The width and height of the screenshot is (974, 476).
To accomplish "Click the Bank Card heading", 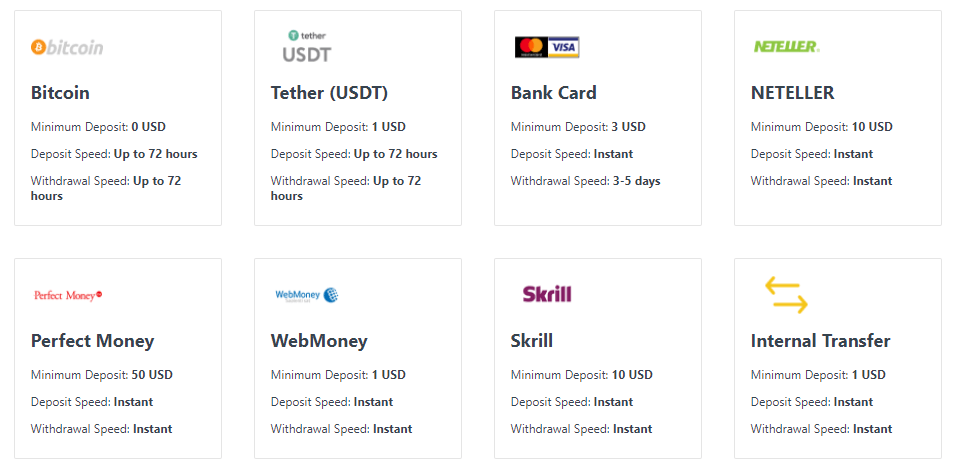I will tap(553, 93).
